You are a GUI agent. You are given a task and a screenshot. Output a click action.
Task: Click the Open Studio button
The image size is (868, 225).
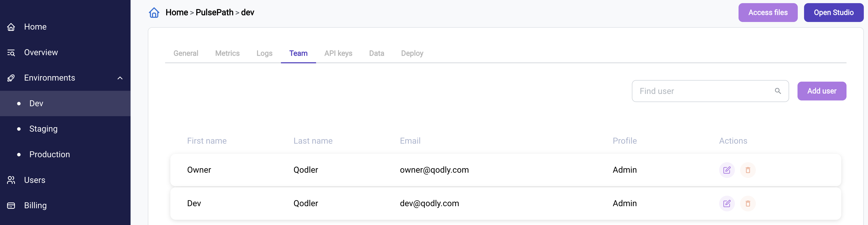[834, 13]
